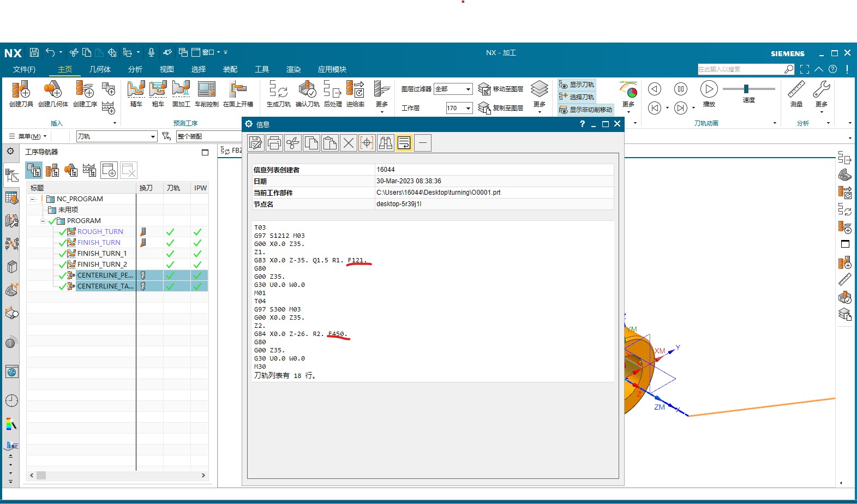Image resolution: width=857 pixels, height=504 pixels.
Task: Open the 文件(F) menu
Action: coord(24,69)
